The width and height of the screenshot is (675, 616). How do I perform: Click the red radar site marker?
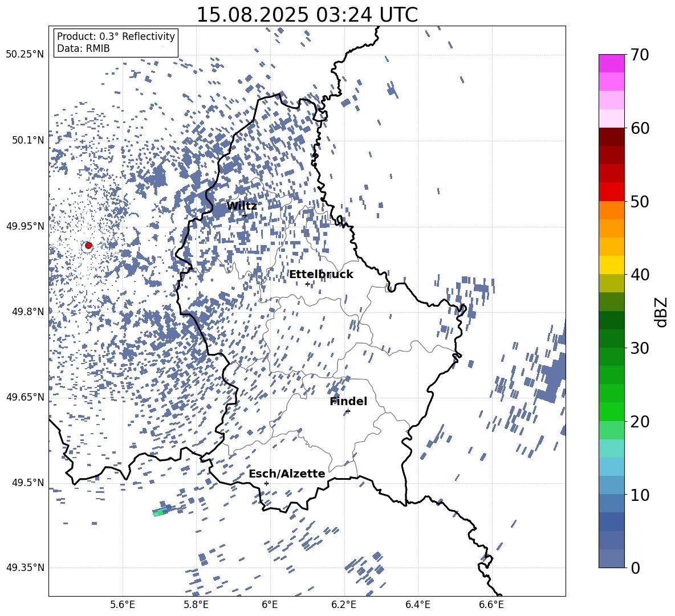click(x=88, y=246)
